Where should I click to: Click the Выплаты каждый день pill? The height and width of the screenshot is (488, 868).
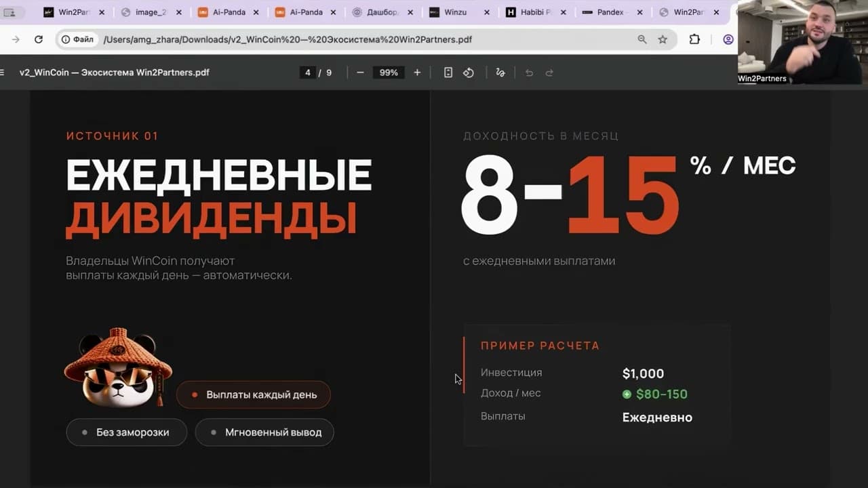254,394
